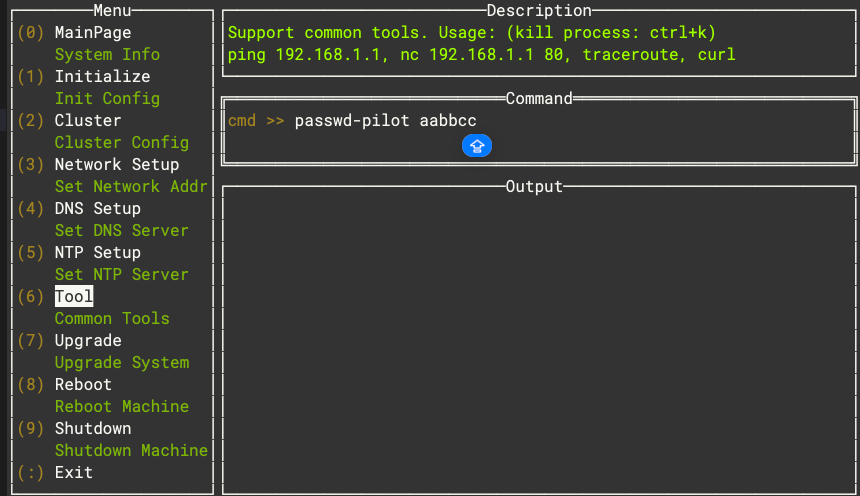860x496 pixels.
Task: Select the highlighted Tool entry
Action: (74, 296)
